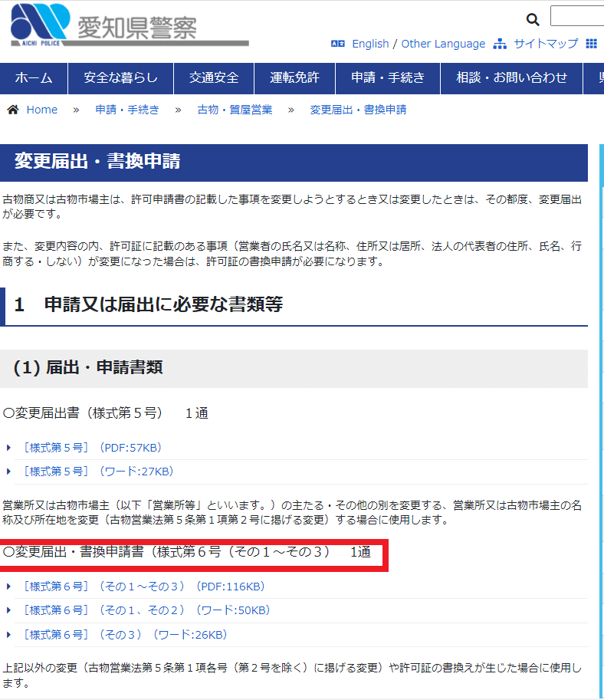Click the search magnifier icon
Screen dimensions: 604x700
click(x=533, y=19)
